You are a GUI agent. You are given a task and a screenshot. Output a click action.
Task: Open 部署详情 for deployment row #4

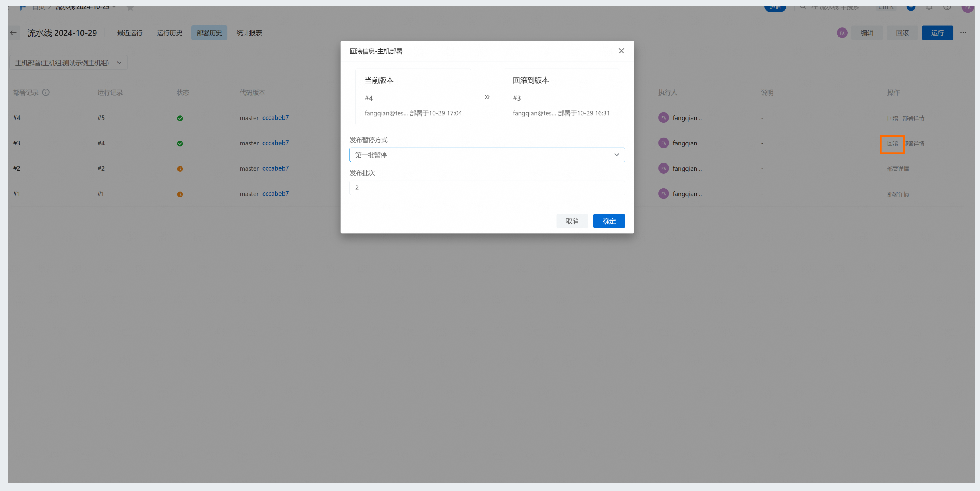coord(913,118)
